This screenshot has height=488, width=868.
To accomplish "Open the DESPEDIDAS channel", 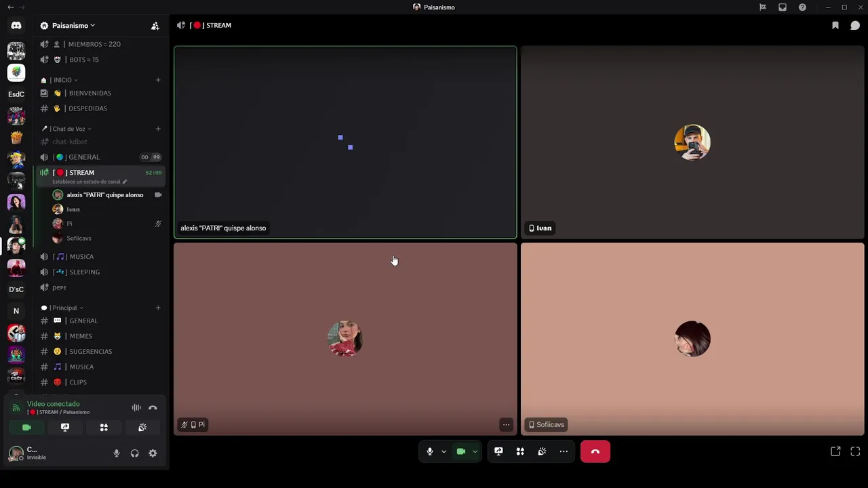I will coord(100,108).
